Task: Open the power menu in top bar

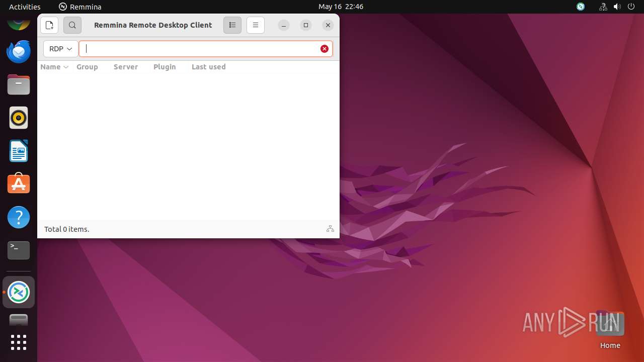Action: pos(631,7)
